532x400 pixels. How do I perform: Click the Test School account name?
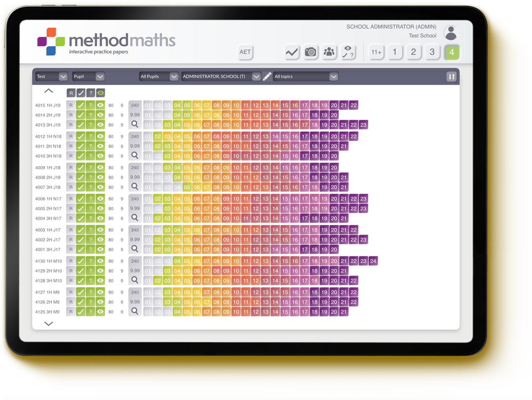click(422, 35)
